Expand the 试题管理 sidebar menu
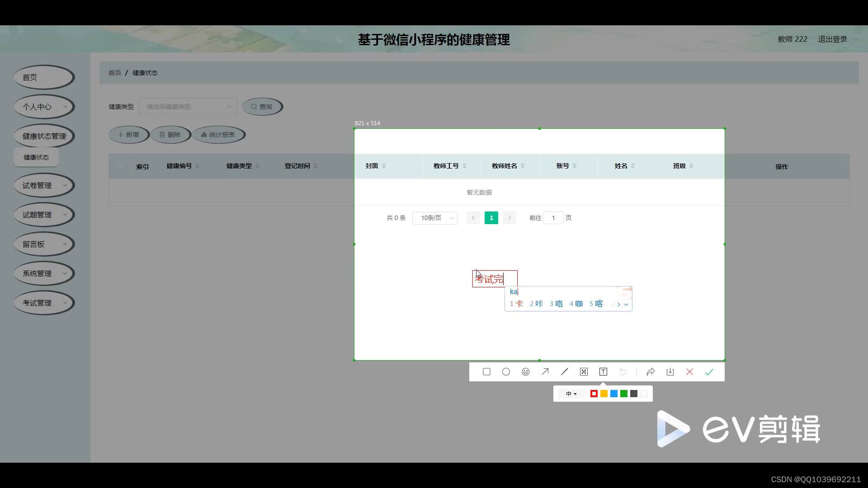The image size is (868, 488). point(44,215)
